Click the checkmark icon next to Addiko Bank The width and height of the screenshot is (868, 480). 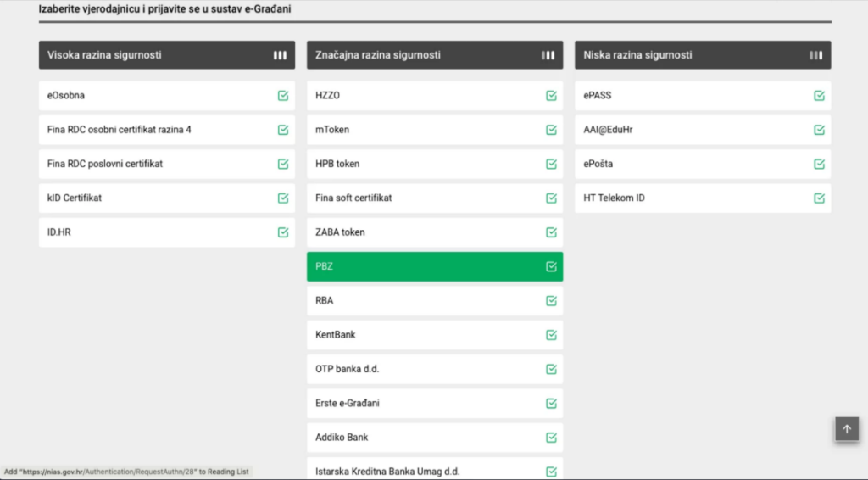point(551,438)
